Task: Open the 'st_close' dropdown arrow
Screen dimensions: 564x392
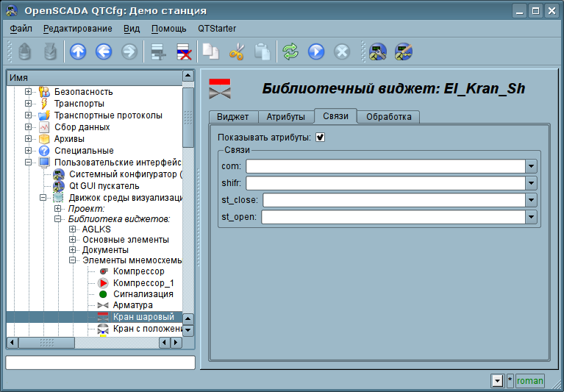Action: point(531,200)
